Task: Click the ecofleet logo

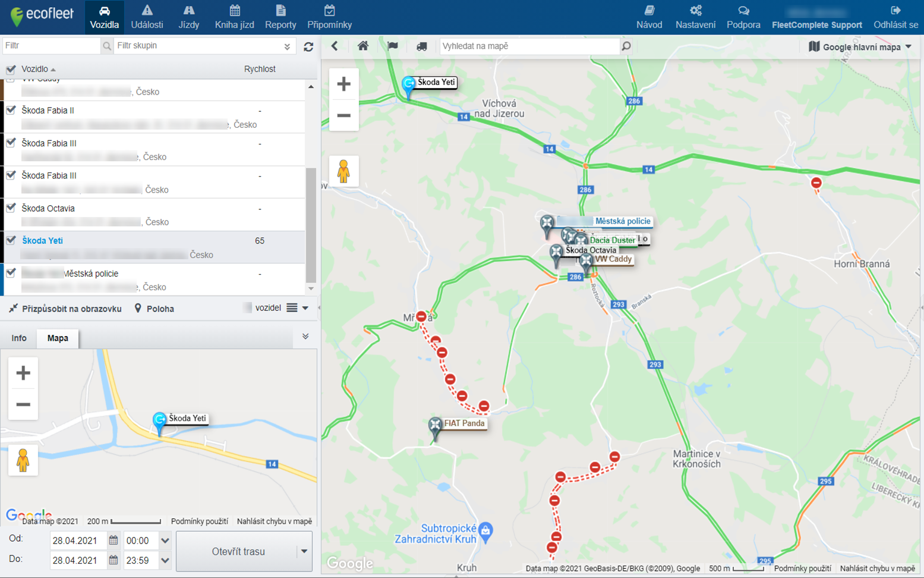Action: coord(42,15)
